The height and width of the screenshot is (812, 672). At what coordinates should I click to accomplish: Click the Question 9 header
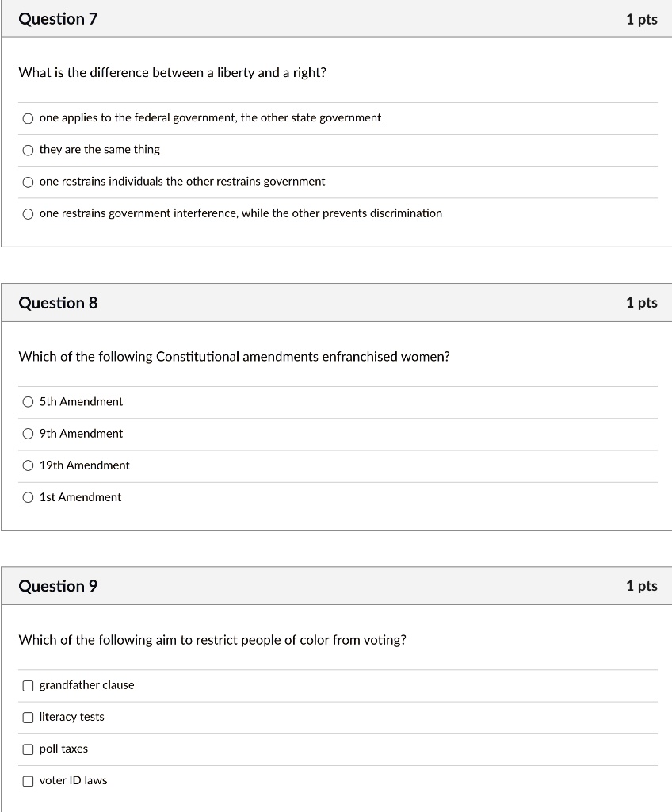tap(58, 585)
